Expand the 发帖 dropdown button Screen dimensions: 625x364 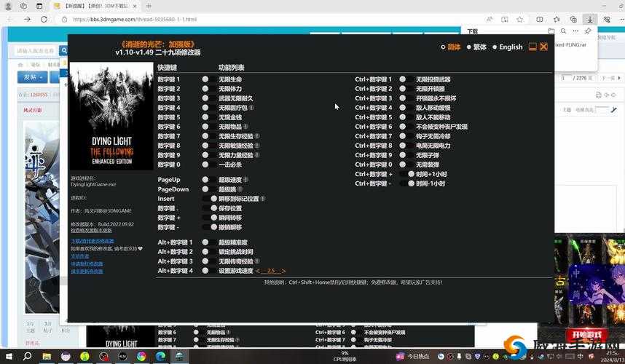32,77
